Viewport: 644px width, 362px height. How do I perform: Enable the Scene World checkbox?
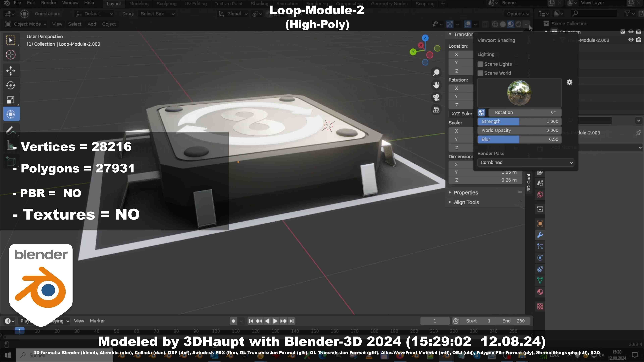pyautogui.click(x=480, y=73)
